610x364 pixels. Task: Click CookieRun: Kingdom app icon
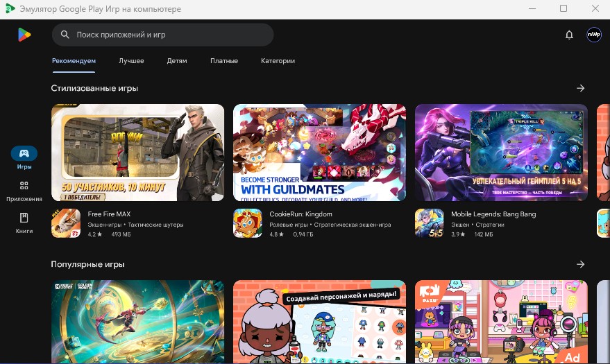[x=248, y=223]
